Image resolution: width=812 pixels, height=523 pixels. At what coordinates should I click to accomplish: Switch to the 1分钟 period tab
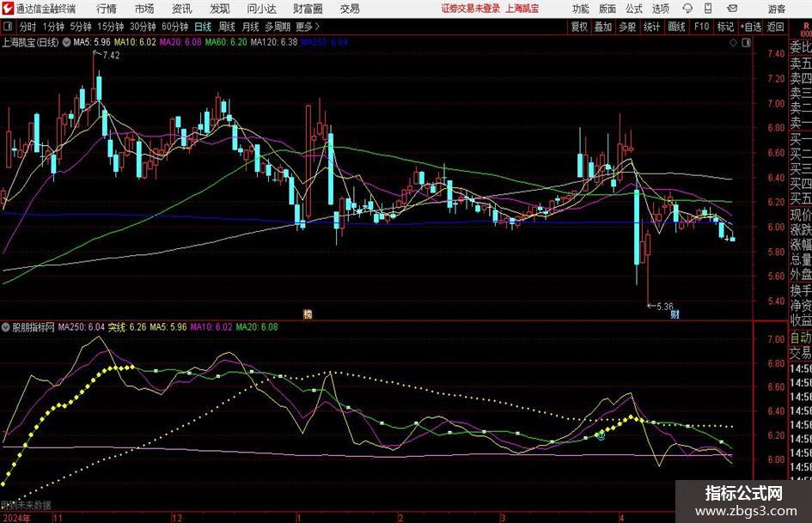[x=53, y=27]
